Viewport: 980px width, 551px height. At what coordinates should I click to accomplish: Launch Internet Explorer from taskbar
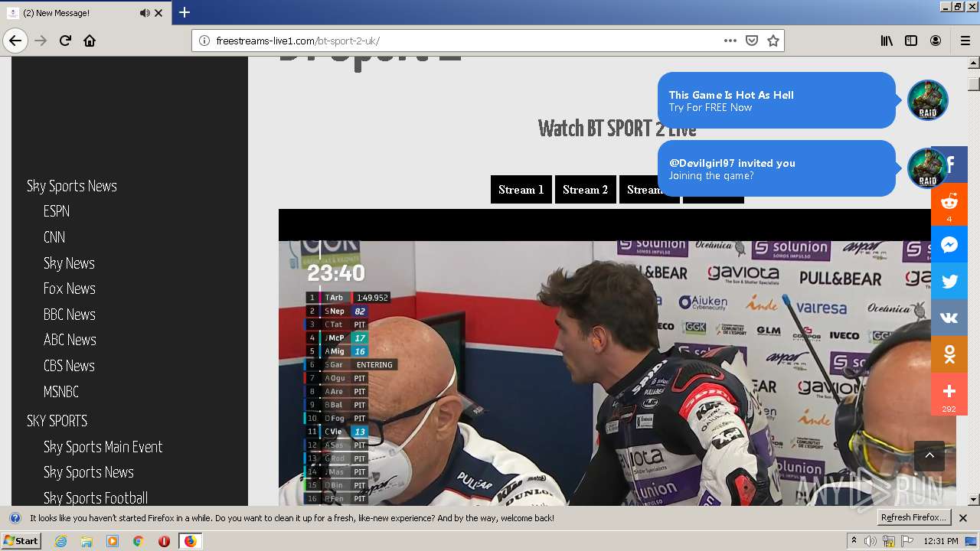click(x=60, y=541)
